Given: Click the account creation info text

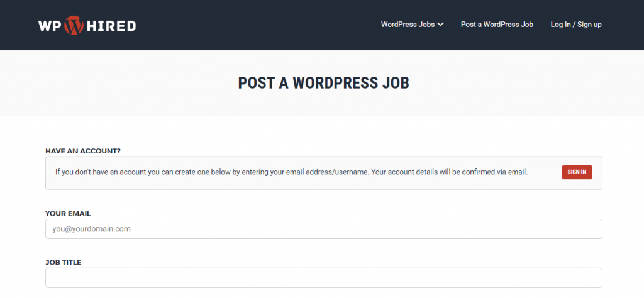Looking at the screenshot, I should pos(291,172).
